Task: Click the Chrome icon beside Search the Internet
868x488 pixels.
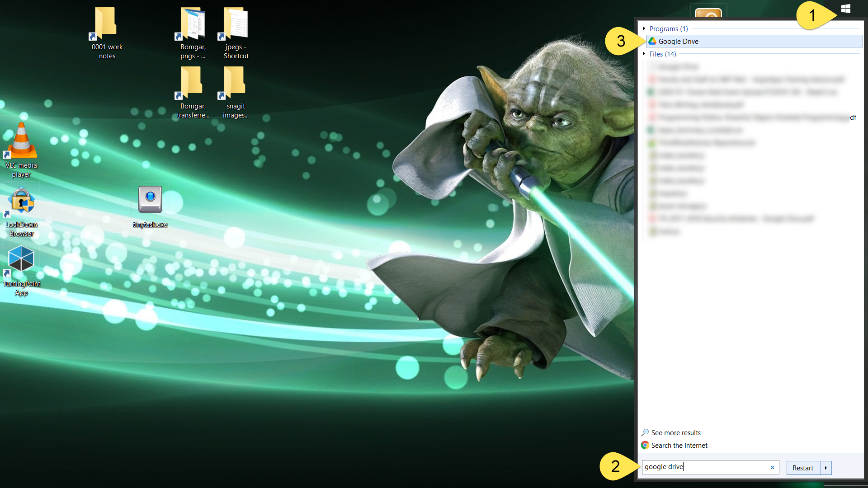Action: [x=645, y=446]
